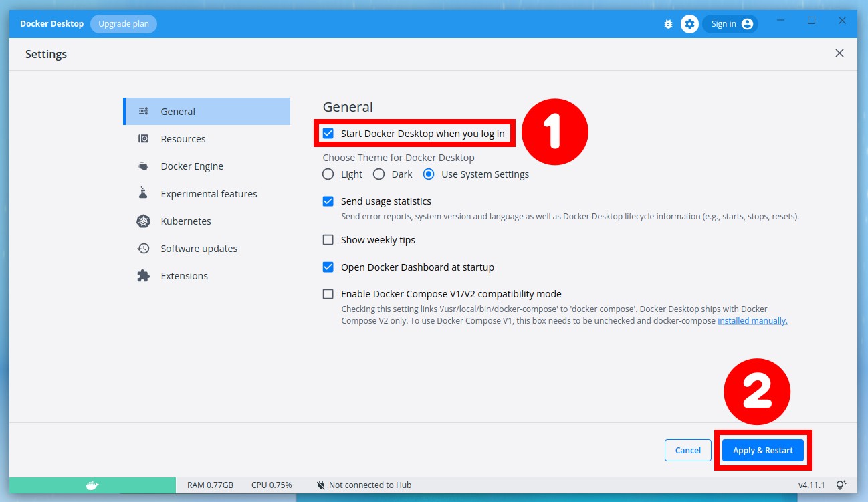Select the Light theme radio button
This screenshot has width=868, height=502.
click(x=328, y=174)
